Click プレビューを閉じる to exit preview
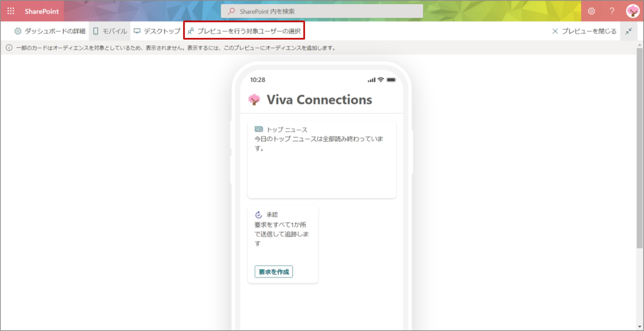 click(584, 31)
